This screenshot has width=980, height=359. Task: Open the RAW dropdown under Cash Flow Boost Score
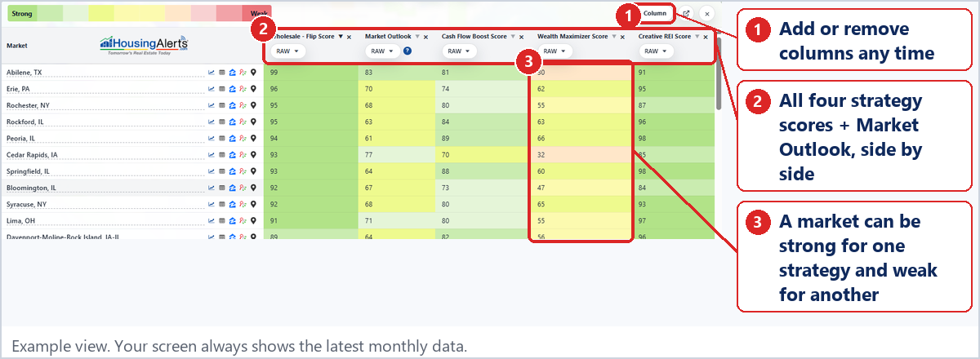point(459,51)
